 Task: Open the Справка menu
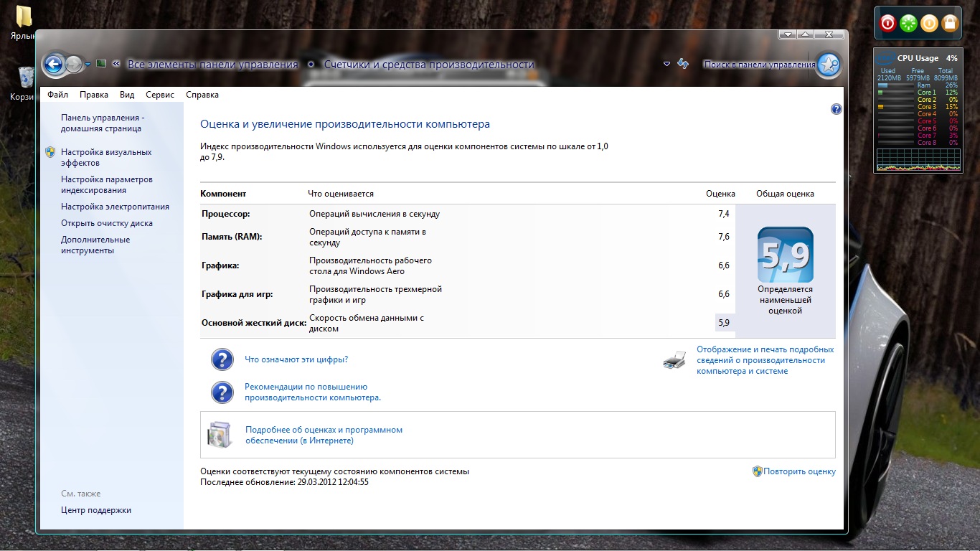202,95
